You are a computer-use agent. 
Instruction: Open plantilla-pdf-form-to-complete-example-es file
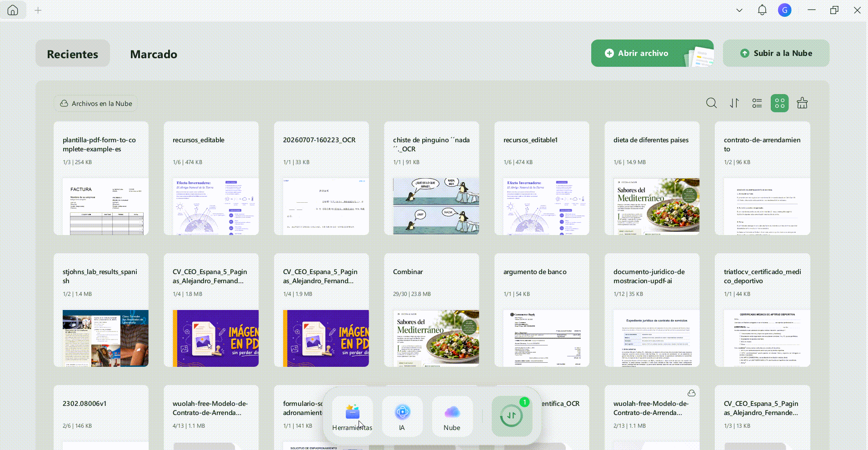coord(101,178)
